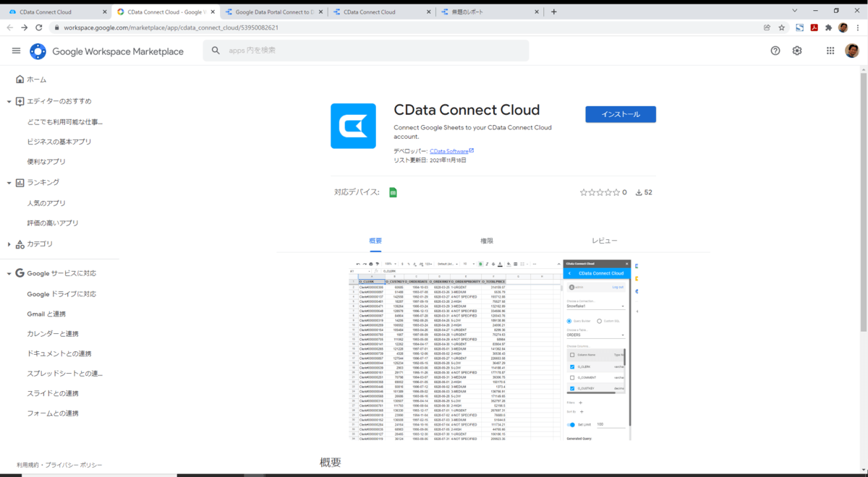Open どこでも利用可能な仕事... category
The image size is (868, 477).
coord(64,122)
